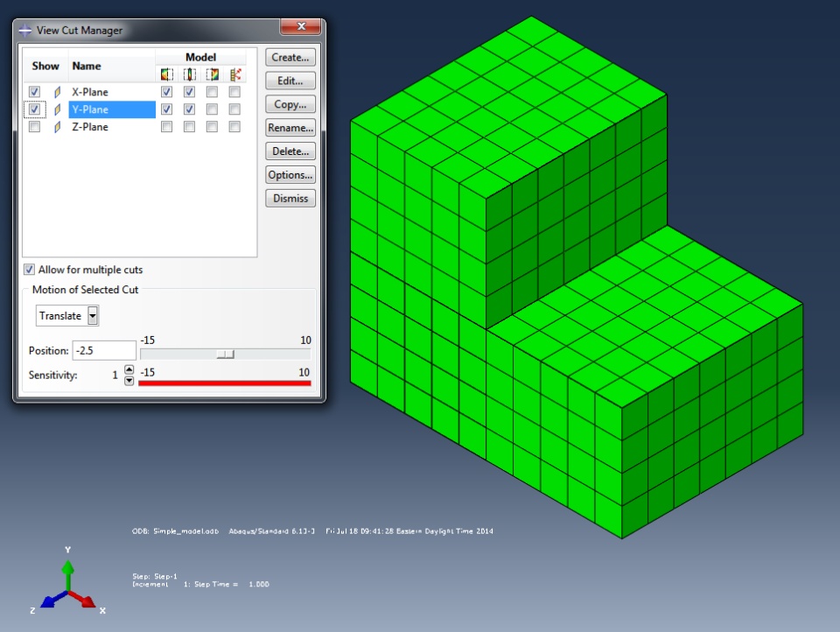Enable free body checkbox in Z-Plane row

234,127
